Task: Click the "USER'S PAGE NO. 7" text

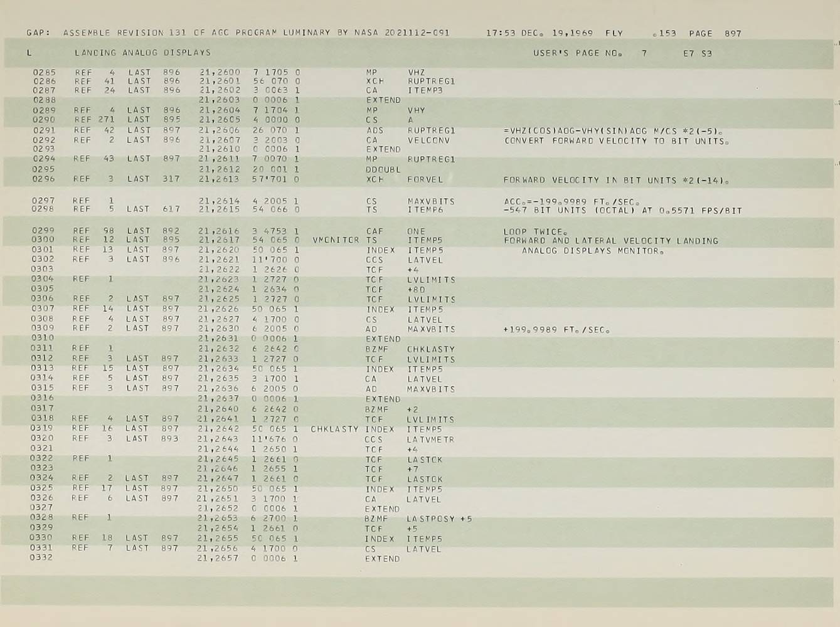Action: point(590,53)
